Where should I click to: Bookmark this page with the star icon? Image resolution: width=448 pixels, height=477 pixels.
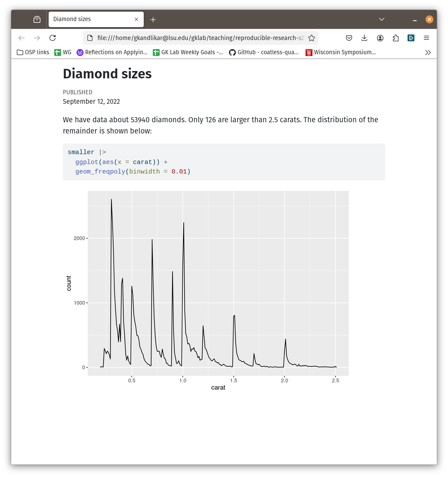[312, 38]
